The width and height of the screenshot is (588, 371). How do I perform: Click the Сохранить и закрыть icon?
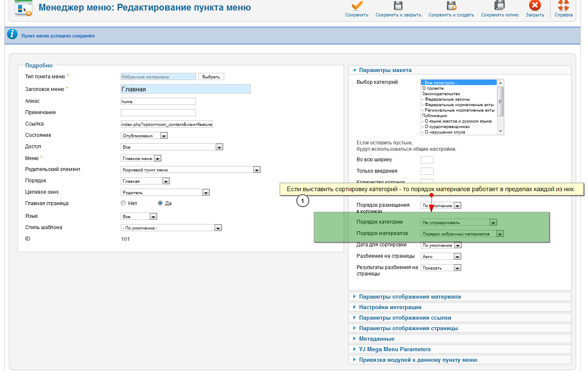click(x=398, y=6)
